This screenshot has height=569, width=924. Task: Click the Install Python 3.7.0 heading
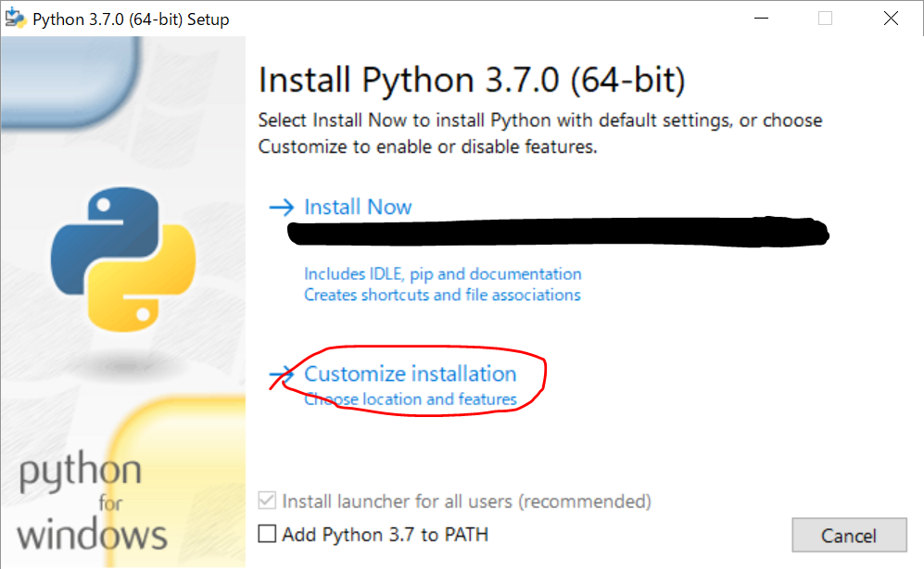[x=472, y=81]
